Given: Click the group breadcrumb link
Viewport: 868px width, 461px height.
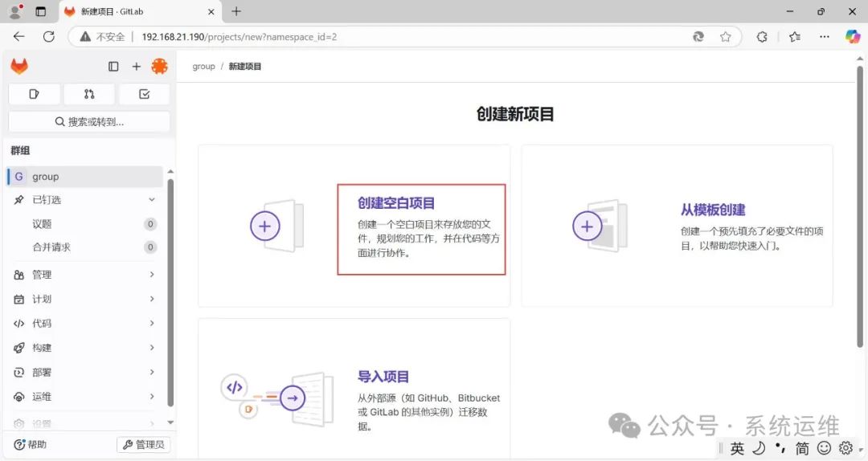Looking at the screenshot, I should coord(203,67).
